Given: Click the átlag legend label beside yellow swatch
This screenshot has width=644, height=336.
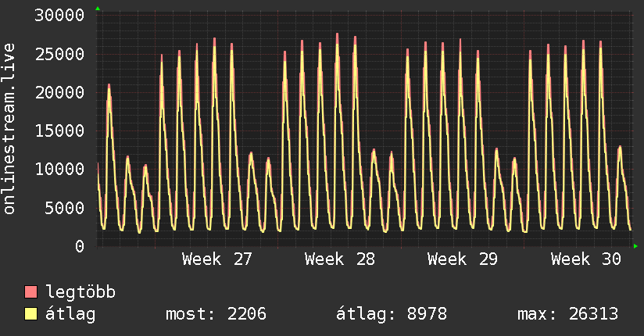Looking at the screenshot, I should [70, 314].
